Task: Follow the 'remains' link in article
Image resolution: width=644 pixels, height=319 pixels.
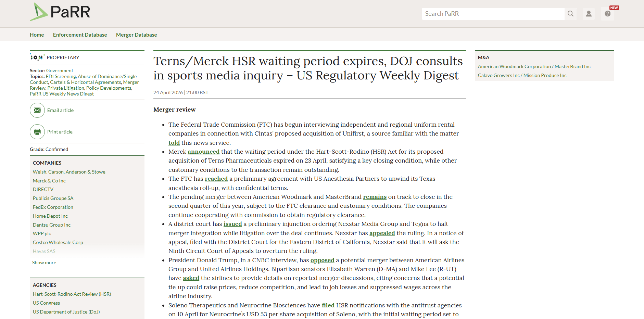Action: (375, 197)
